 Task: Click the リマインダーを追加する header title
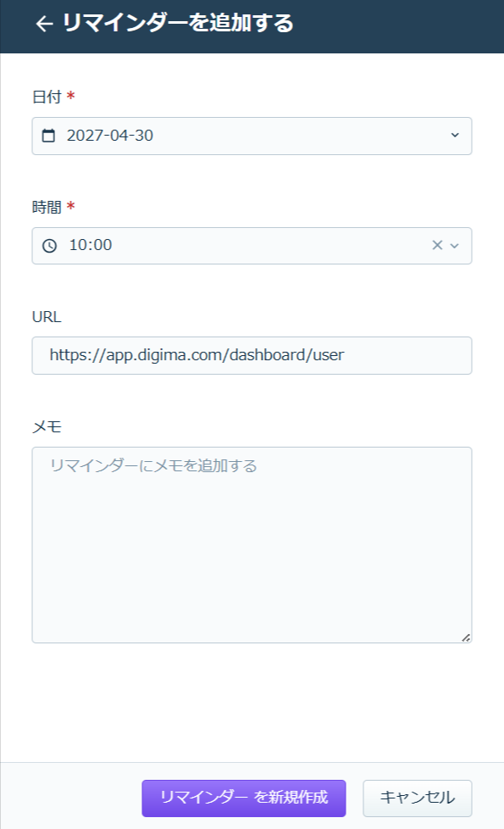point(178,23)
